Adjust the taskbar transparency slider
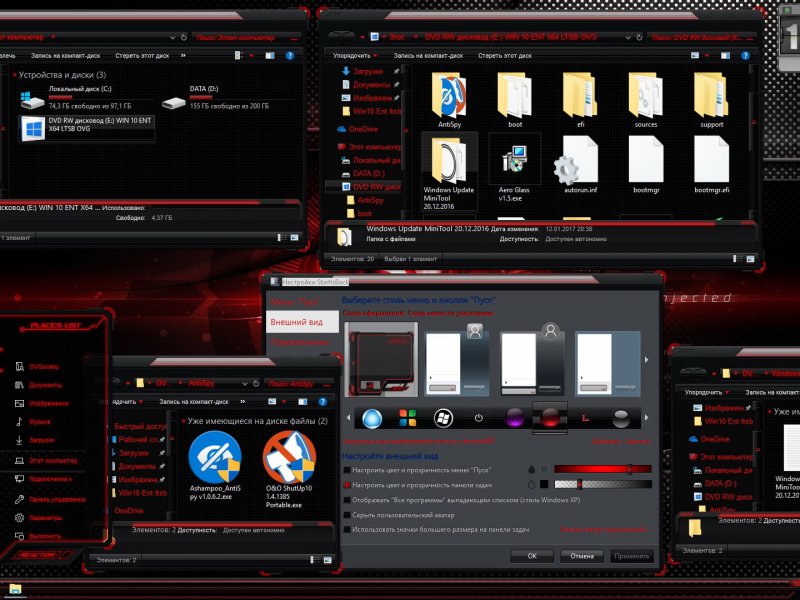This screenshot has width=800, height=600. (603, 484)
